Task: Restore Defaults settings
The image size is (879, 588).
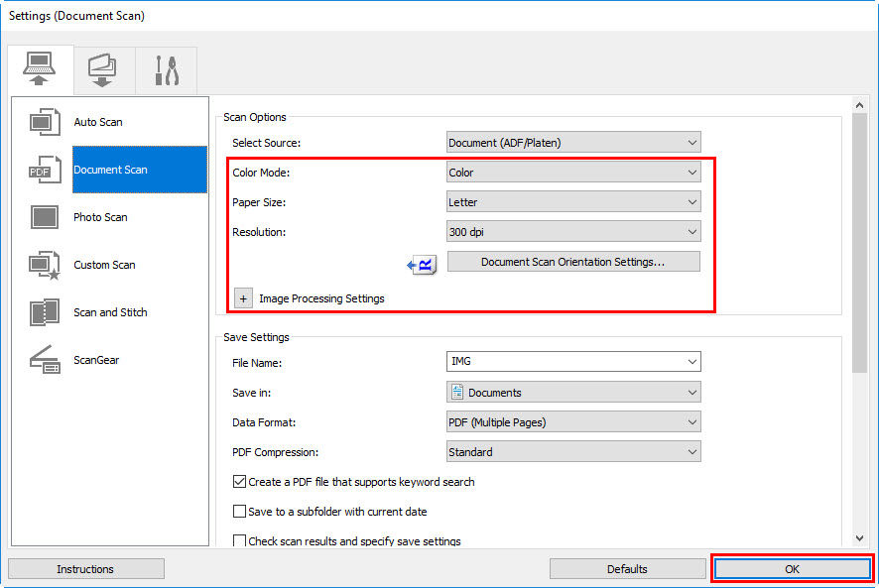Action: pos(627,568)
